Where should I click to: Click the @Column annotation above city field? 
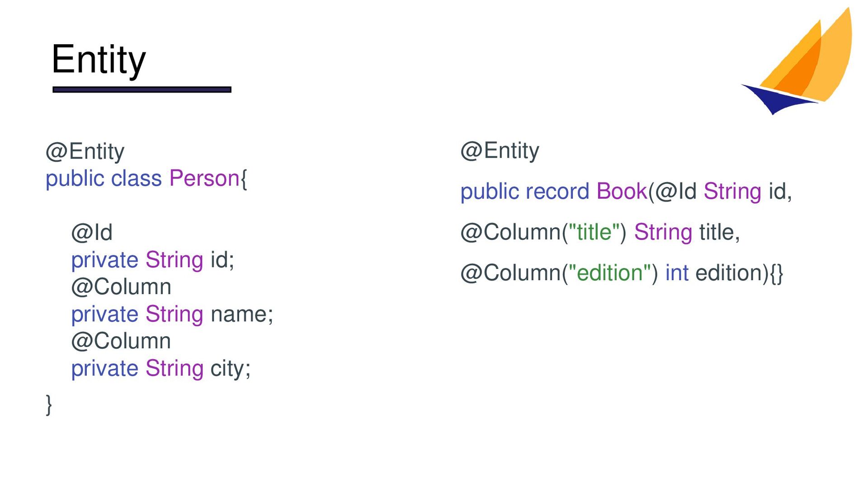(x=121, y=341)
